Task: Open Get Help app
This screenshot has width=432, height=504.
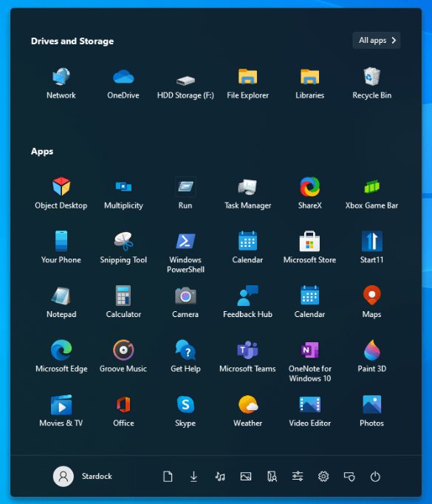Action: 185,355
